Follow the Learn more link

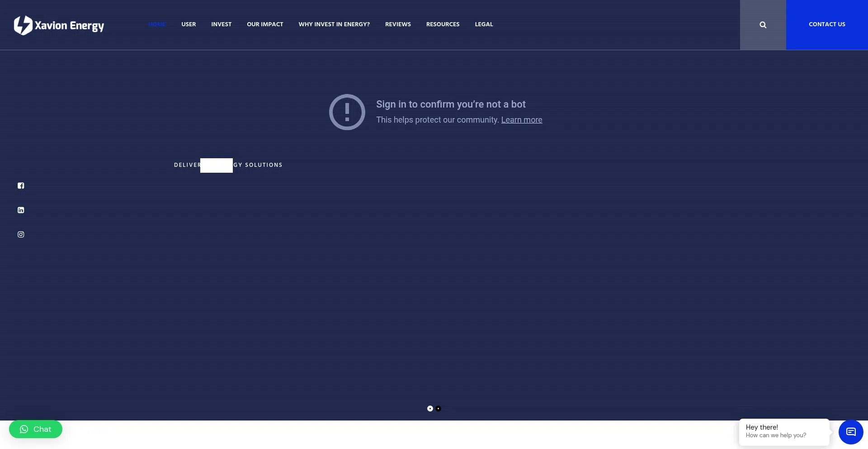521,120
